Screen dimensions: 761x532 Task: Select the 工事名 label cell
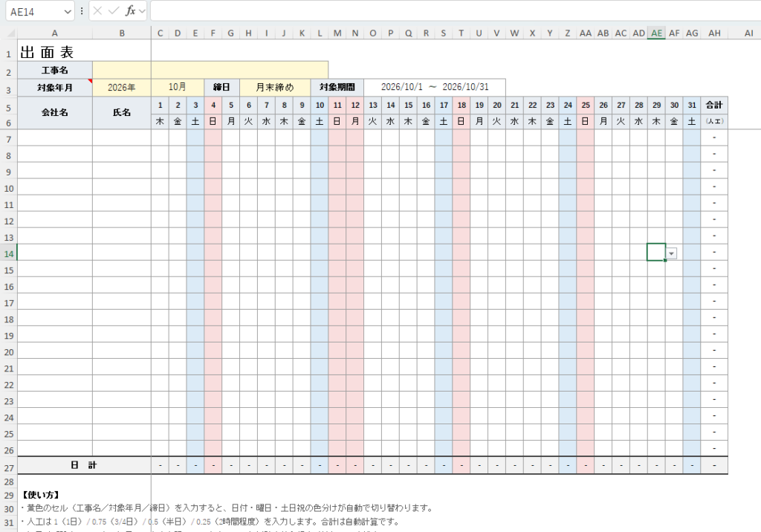click(55, 71)
